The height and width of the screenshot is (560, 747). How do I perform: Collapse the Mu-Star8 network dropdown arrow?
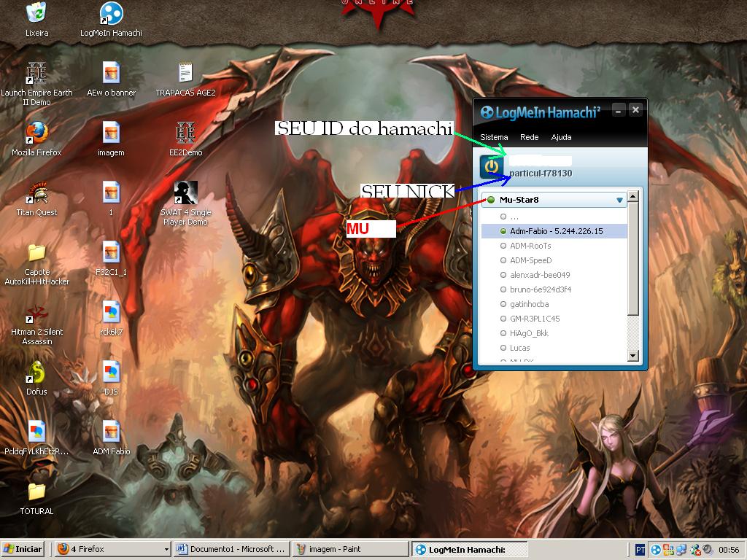[619, 200]
